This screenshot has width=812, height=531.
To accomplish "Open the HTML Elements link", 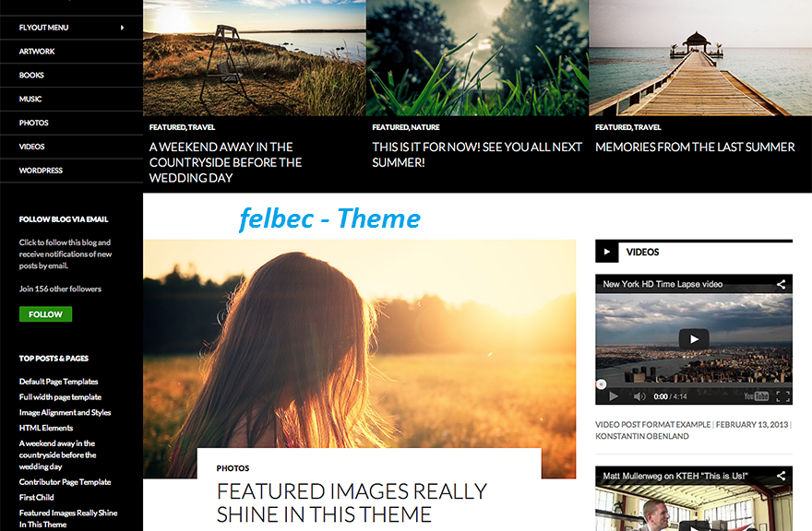I will [46, 428].
